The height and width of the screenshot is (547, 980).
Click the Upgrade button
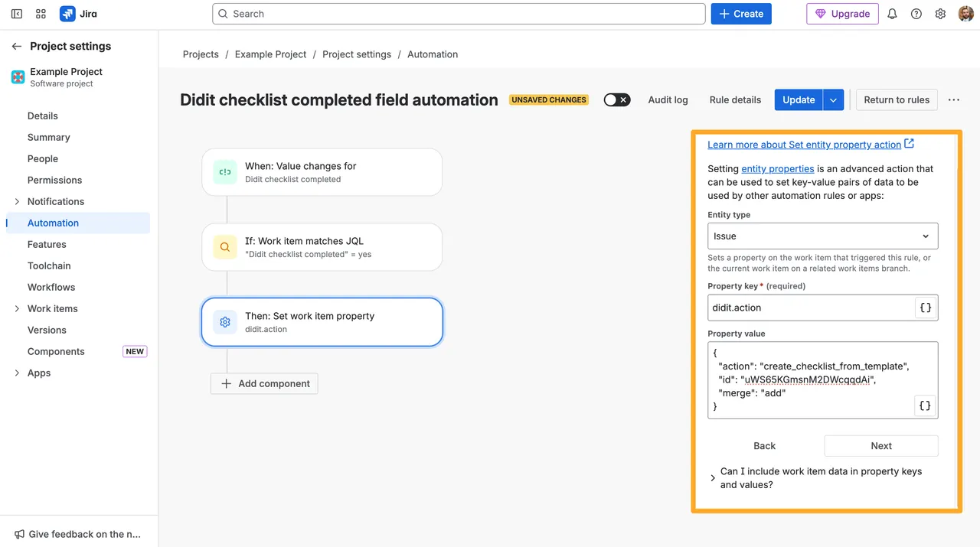pyautogui.click(x=842, y=14)
